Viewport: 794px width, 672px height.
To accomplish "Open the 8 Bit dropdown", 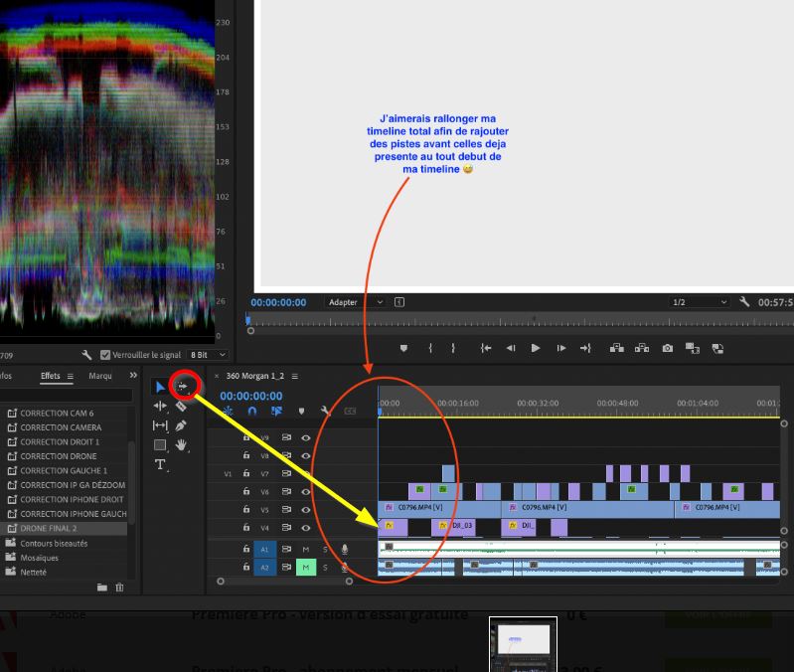I will 208,355.
